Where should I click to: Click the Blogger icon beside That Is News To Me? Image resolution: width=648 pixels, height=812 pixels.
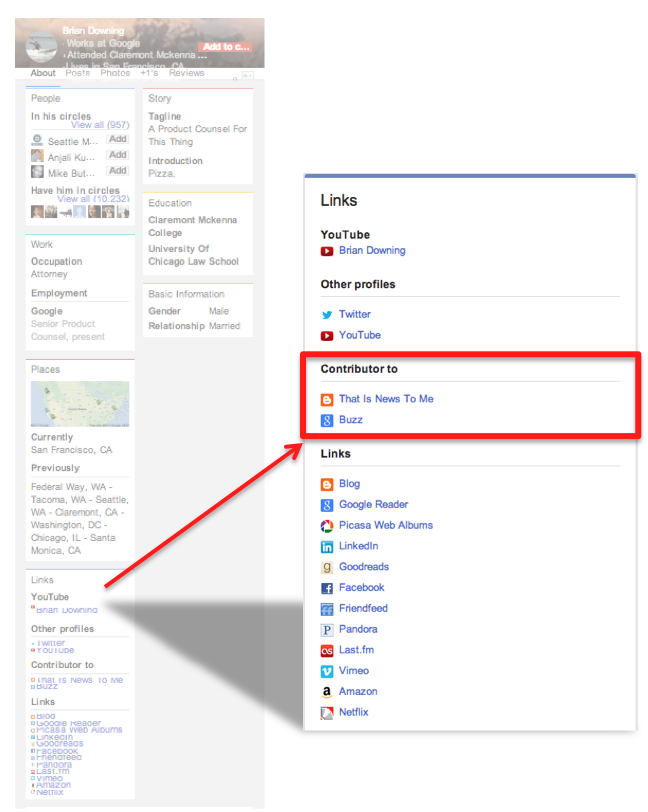(x=327, y=399)
